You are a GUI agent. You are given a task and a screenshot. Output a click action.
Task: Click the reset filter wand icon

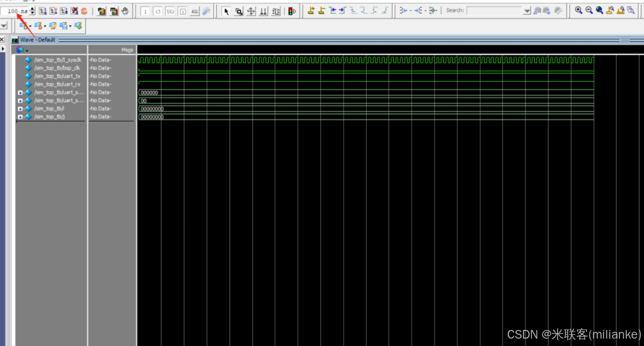point(206,11)
